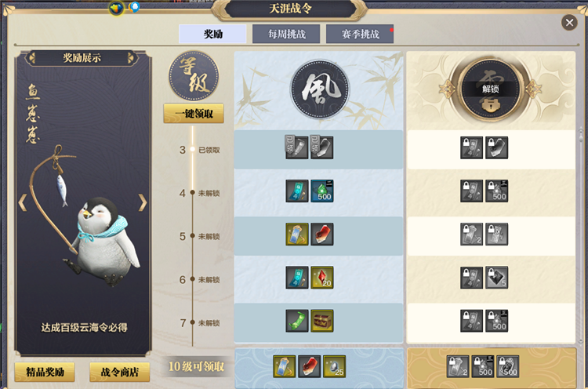588x389 pixels.
Task: Click the red crystal 20 reward at level 6
Action: [321, 278]
